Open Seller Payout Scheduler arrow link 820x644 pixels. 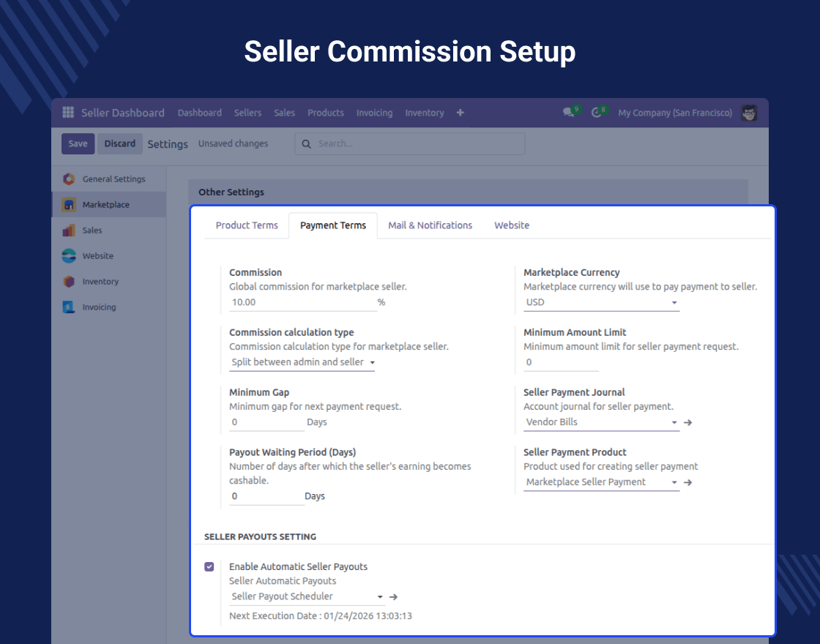coord(393,596)
